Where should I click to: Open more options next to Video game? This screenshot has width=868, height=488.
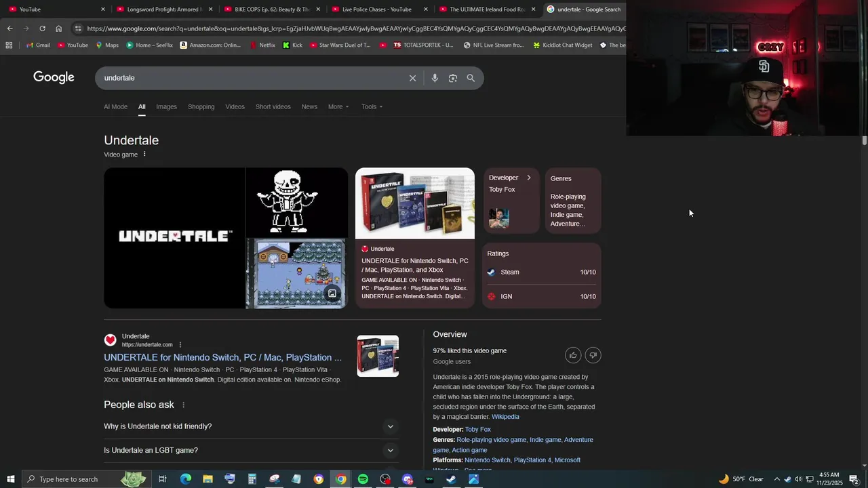[144, 155]
